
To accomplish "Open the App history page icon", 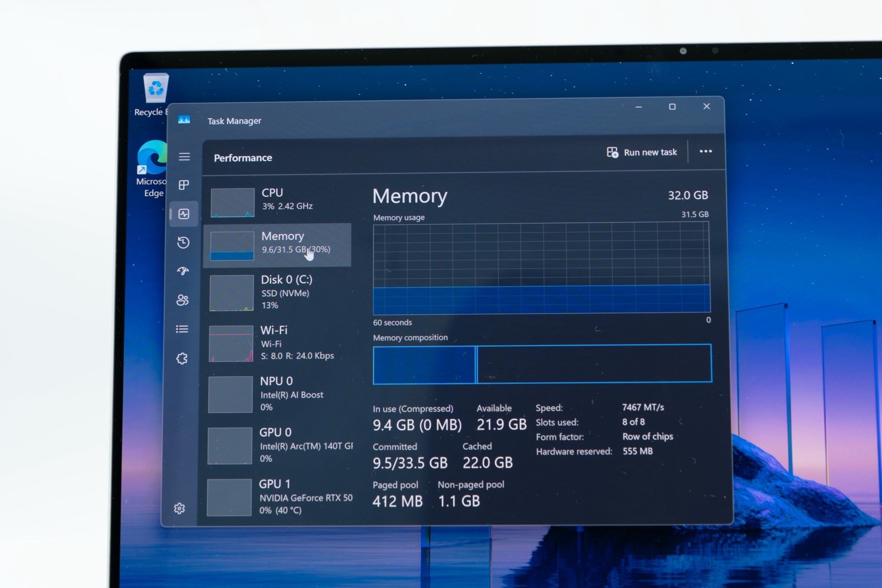I will coord(184,242).
